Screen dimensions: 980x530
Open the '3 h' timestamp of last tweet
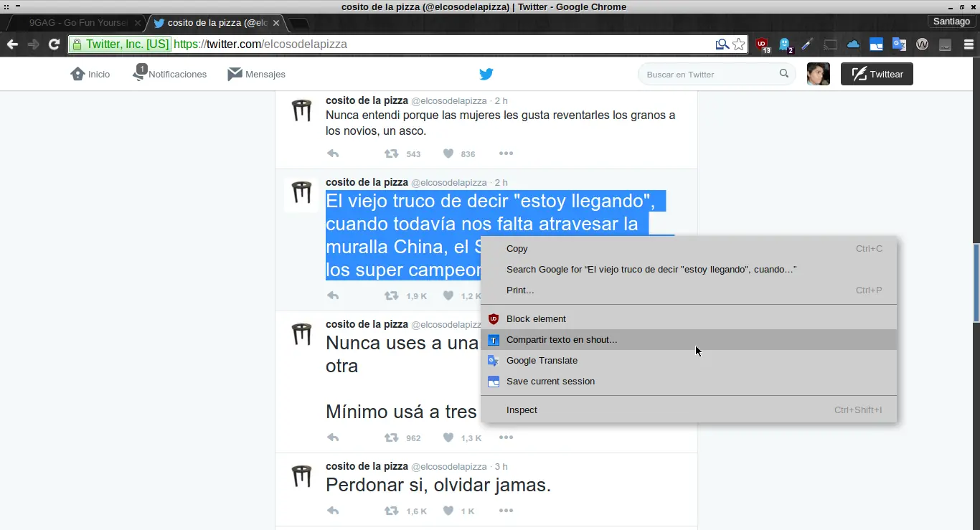[501, 467]
